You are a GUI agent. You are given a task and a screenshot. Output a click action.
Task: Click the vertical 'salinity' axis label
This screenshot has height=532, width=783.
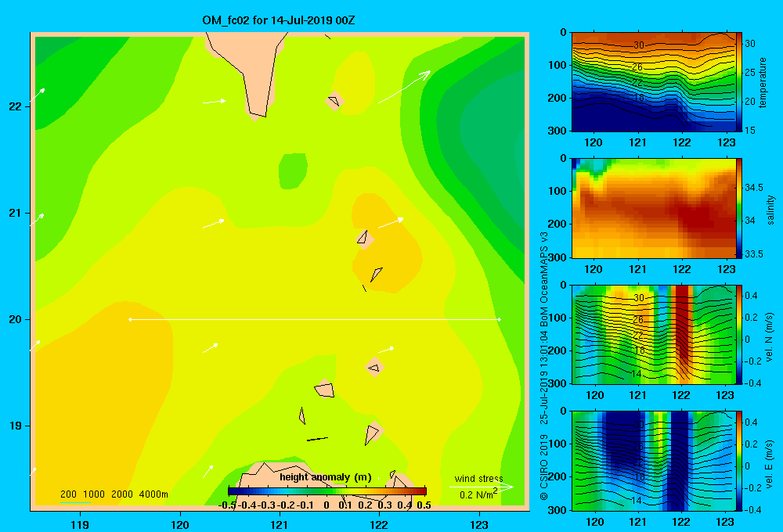point(770,210)
